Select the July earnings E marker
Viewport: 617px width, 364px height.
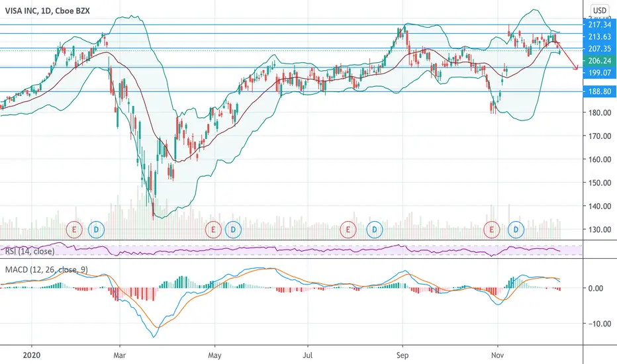click(348, 229)
